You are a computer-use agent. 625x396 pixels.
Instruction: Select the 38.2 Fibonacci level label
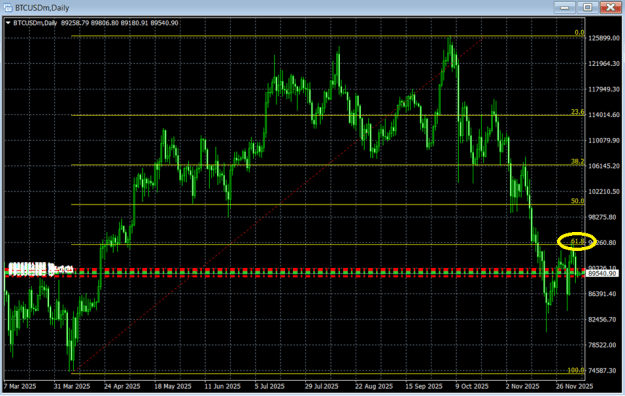[x=577, y=162]
